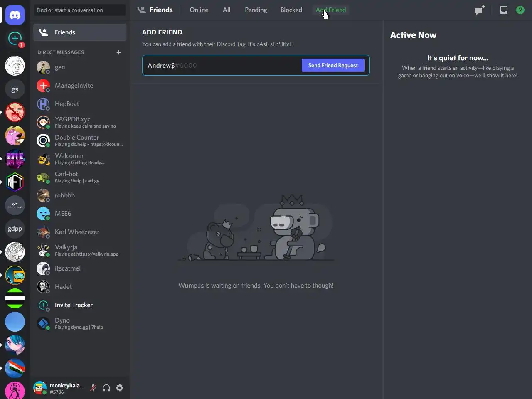The width and height of the screenshot is (532, 399).
Task: Create a DM with the plus icon
Action: 119,52
